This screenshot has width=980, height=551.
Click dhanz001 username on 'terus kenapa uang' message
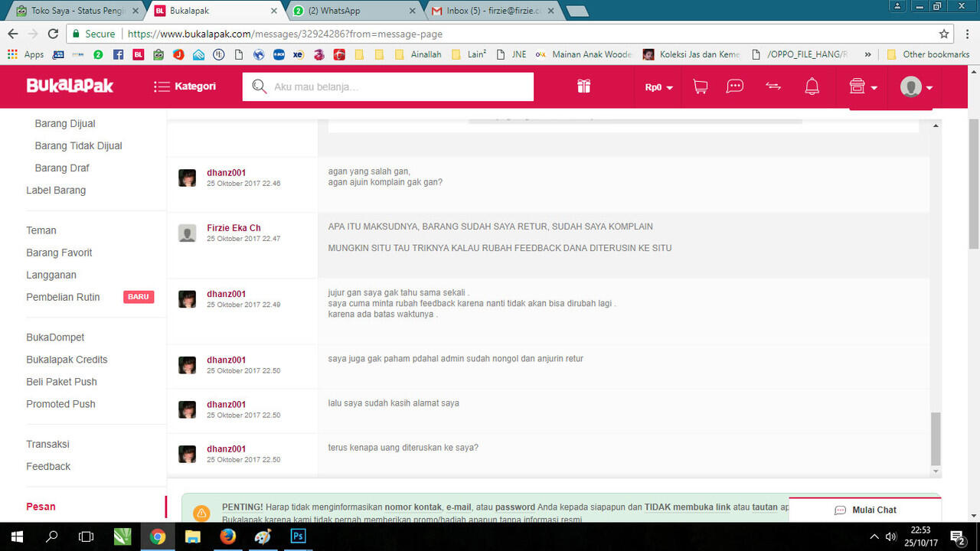click(x=226, y=449)
